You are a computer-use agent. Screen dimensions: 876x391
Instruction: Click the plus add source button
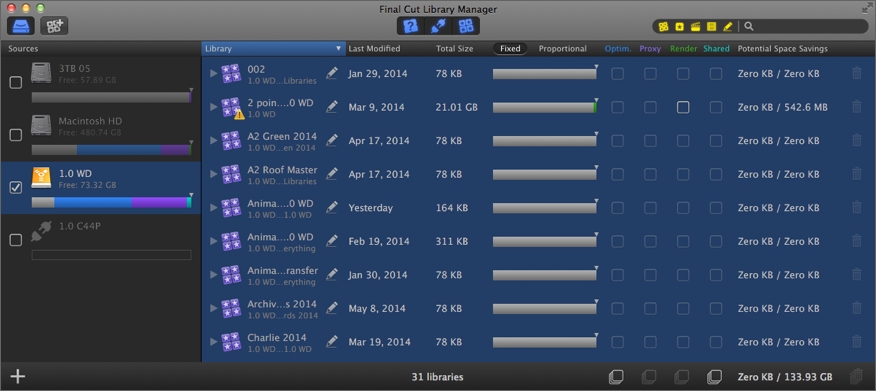pos(18,376)
